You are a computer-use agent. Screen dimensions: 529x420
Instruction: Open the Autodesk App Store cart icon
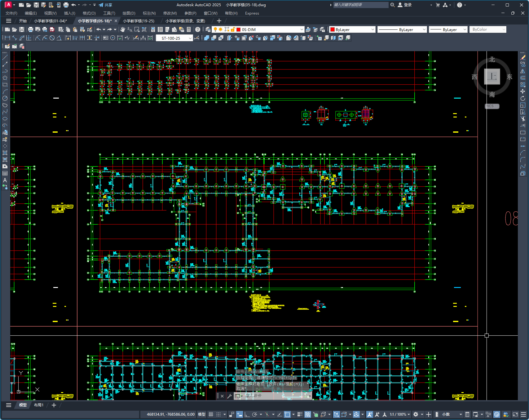pyautogui.click(x=438, y=5)
